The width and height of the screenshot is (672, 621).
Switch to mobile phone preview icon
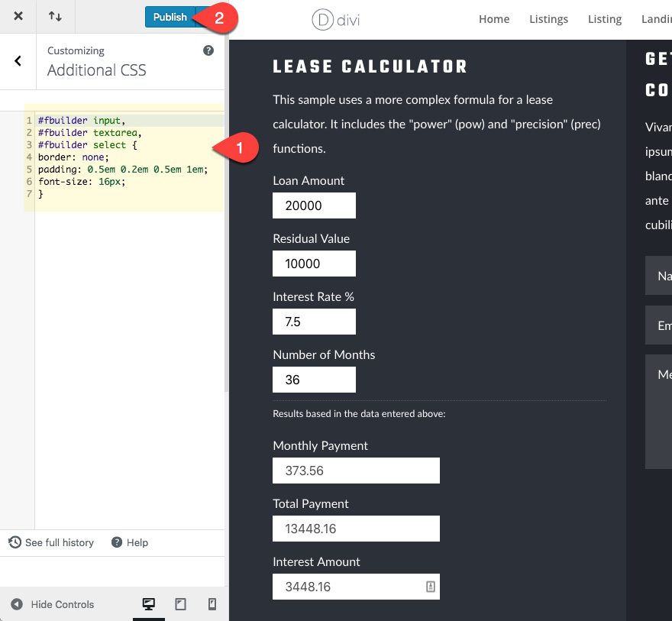tap(212, 604)
